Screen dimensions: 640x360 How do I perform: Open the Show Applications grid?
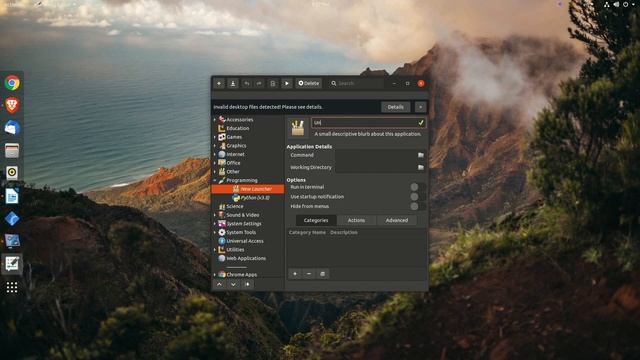tap(12, 287)
